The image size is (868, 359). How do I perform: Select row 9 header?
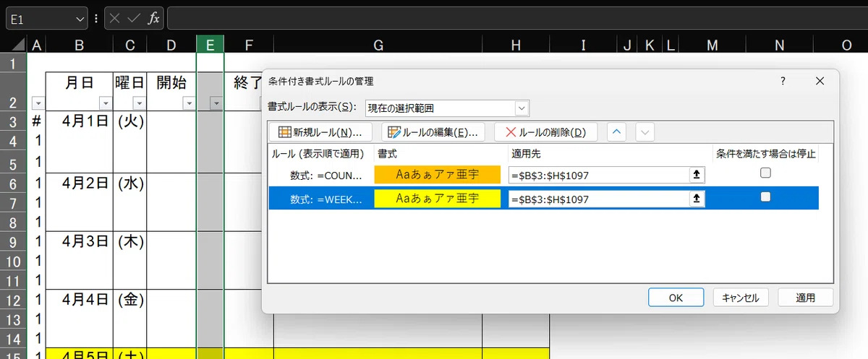pyautogui.click(x=13, y=241)
